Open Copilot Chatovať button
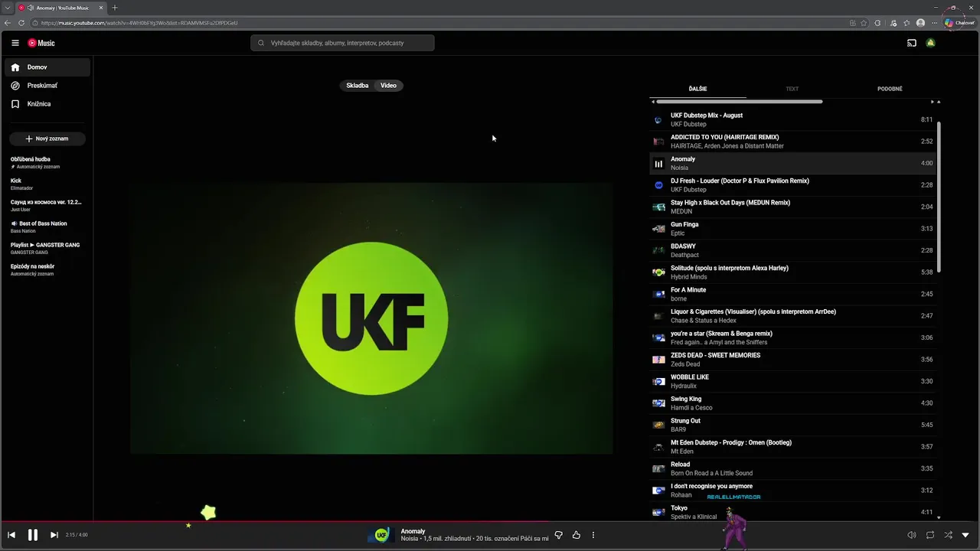 click(x=960, y=23)
